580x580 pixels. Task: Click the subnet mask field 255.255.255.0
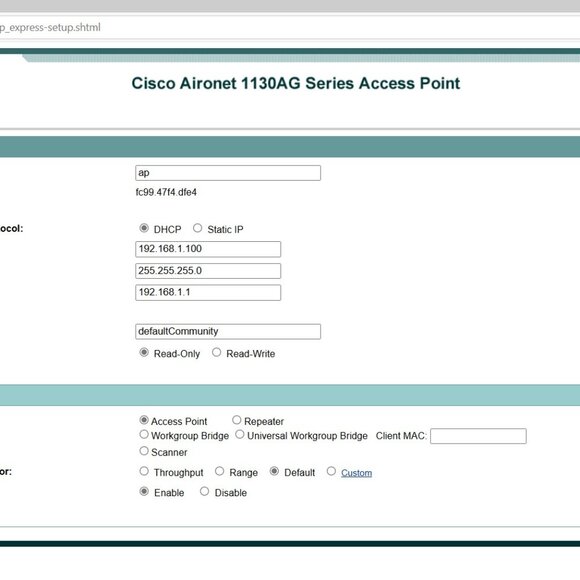point(208,271)
